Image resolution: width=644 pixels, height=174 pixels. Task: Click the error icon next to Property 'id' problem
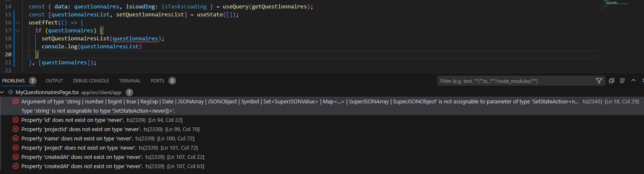coord(16,120)
